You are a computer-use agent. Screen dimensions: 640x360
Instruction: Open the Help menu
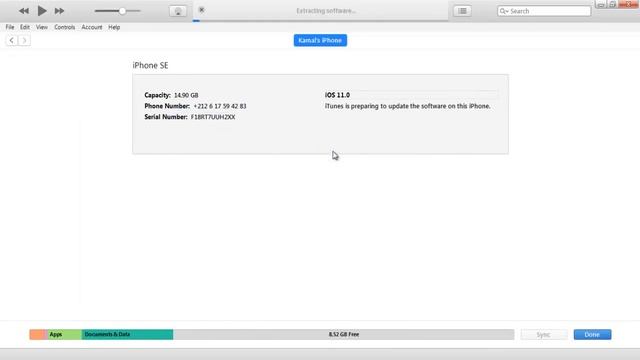(114, 27)
